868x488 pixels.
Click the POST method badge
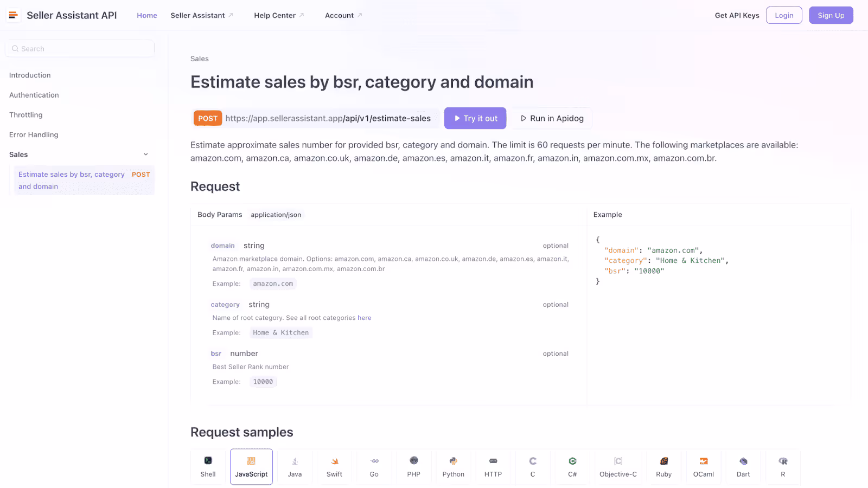coord(208,118)
